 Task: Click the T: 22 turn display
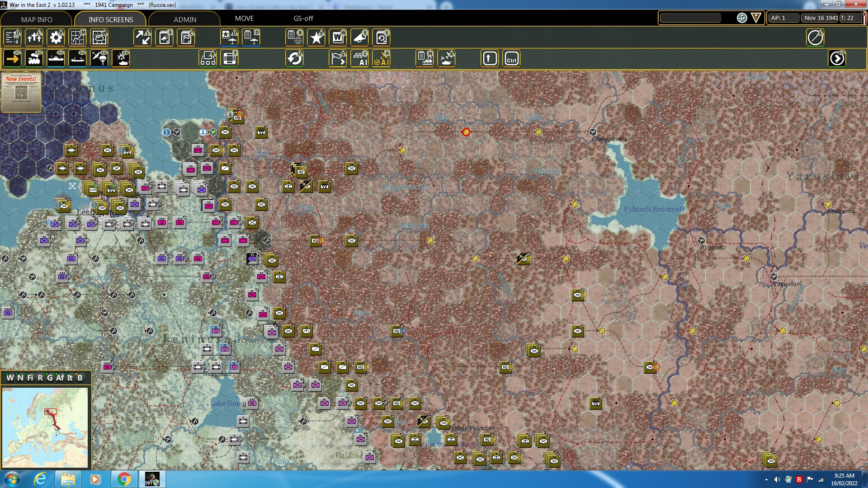click(850, 18)
